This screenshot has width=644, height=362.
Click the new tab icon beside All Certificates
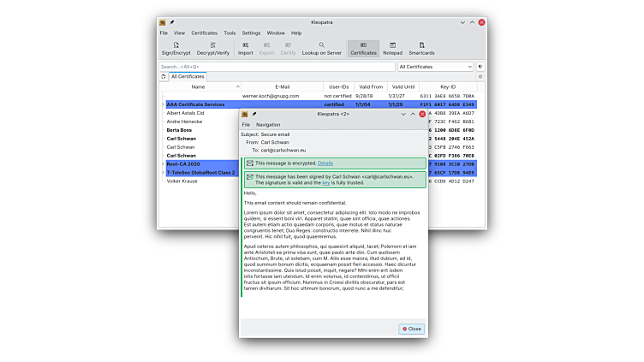[164, 76]
